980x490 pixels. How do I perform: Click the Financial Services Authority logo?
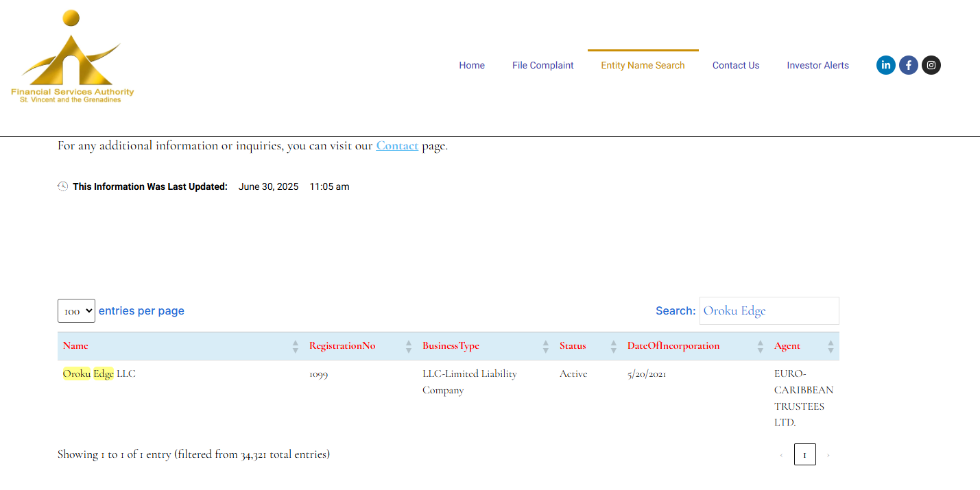click(x=72, y=57)
